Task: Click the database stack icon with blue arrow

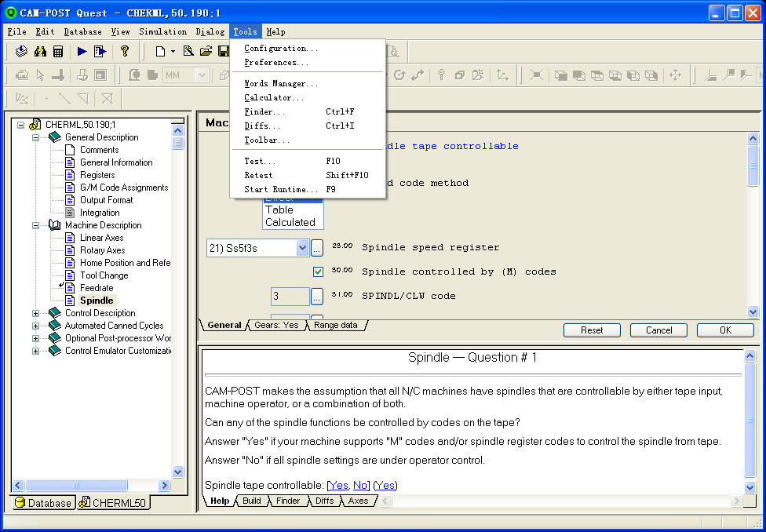Action: [x=21, y=51]
